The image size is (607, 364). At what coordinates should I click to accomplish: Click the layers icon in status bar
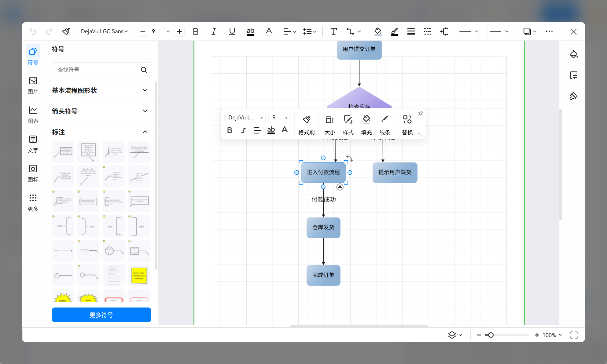coord(455,335)
